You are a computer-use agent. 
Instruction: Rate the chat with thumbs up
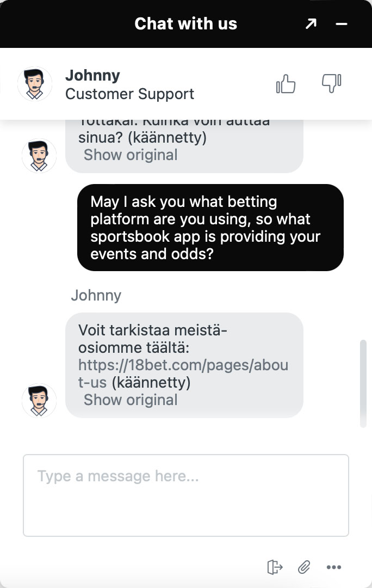286,84
